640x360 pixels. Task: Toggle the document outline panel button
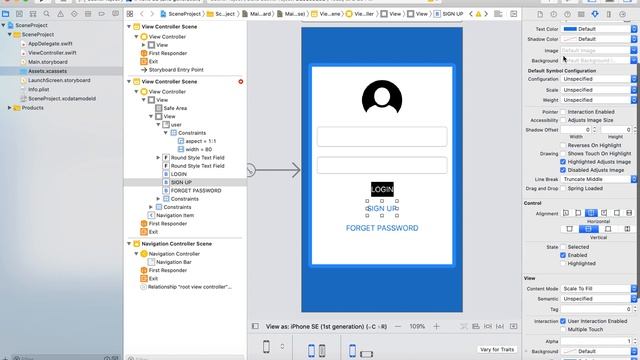point(255,326)
